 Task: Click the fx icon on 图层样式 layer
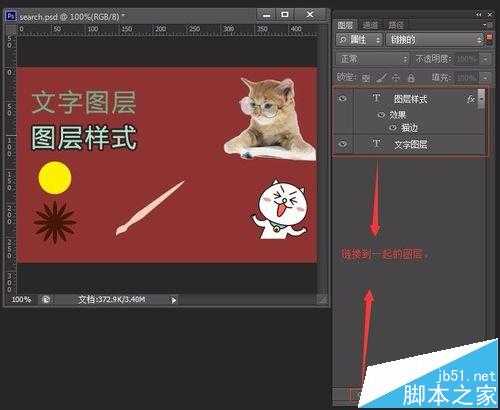click(471, 99)
